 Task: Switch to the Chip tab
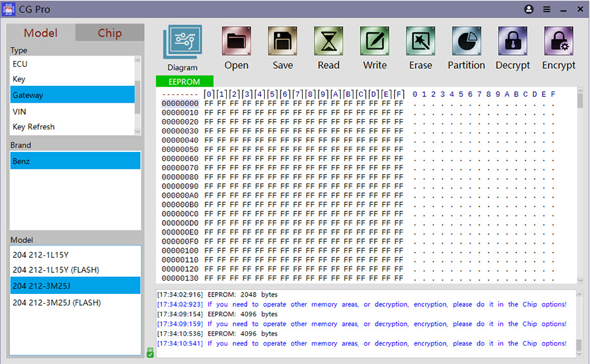109,33
